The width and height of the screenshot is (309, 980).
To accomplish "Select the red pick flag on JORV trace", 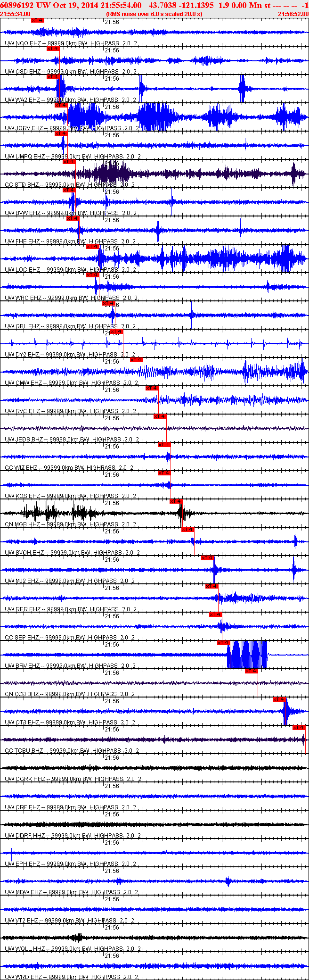I will [x=61, y=105].
